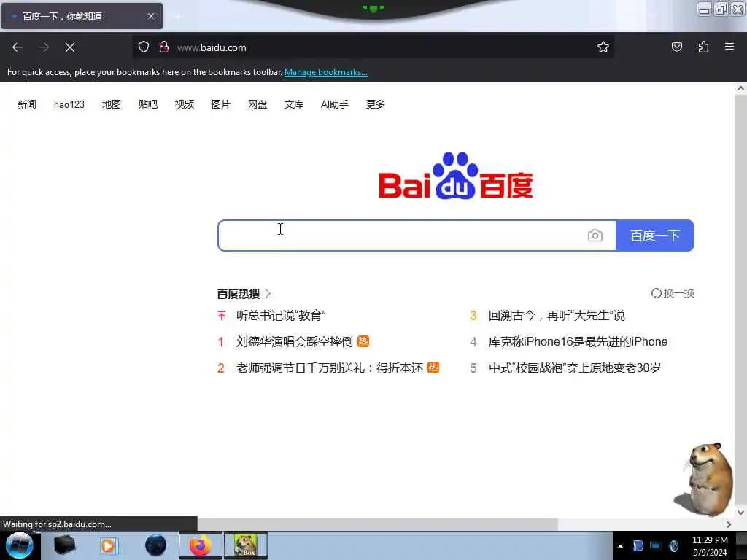
Task: Close the 百度一下 tab with its X
Action: pyautogui.click(x=151, y=16)
